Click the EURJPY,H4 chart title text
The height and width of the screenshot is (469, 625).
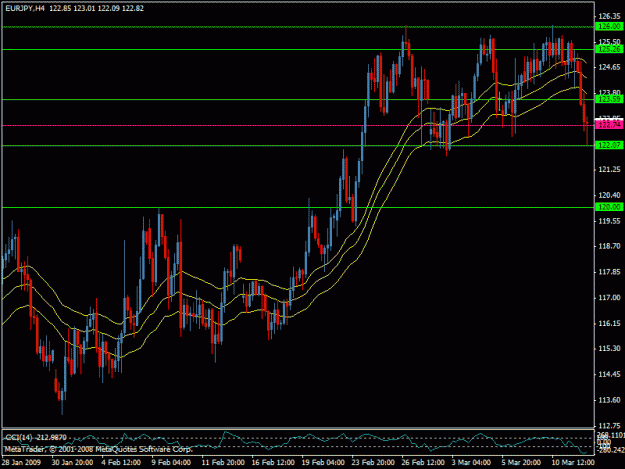(x=25, y=8)
